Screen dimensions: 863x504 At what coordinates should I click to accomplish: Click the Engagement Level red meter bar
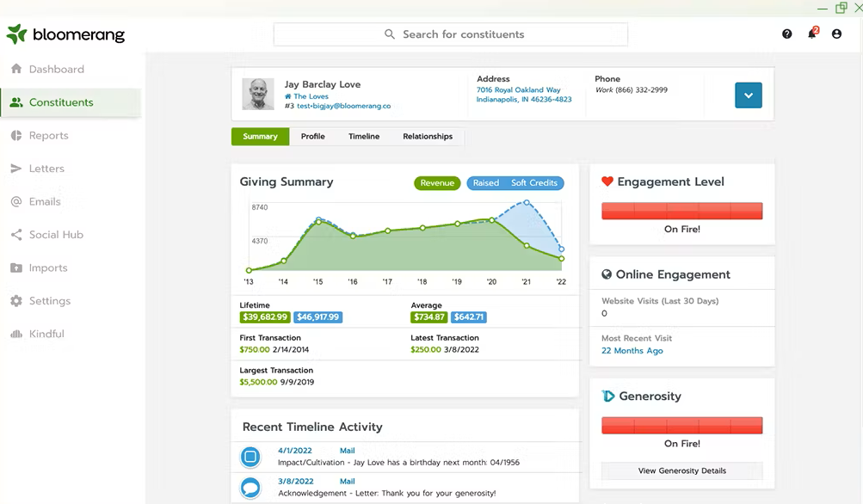[x=682, y=211]
